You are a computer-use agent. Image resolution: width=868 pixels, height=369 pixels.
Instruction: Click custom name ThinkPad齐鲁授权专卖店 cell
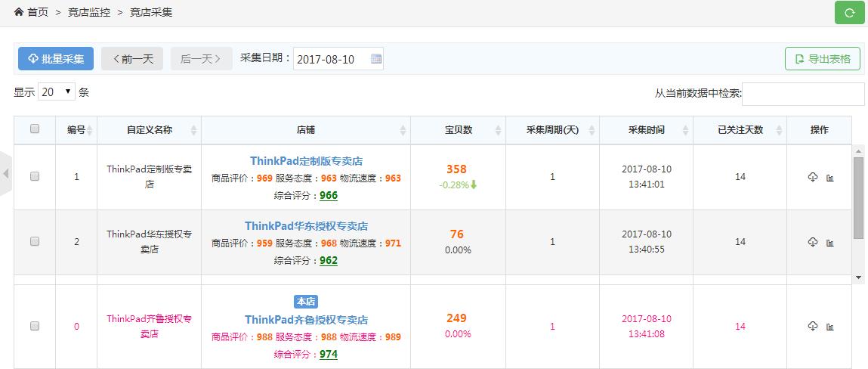[149, 327]
